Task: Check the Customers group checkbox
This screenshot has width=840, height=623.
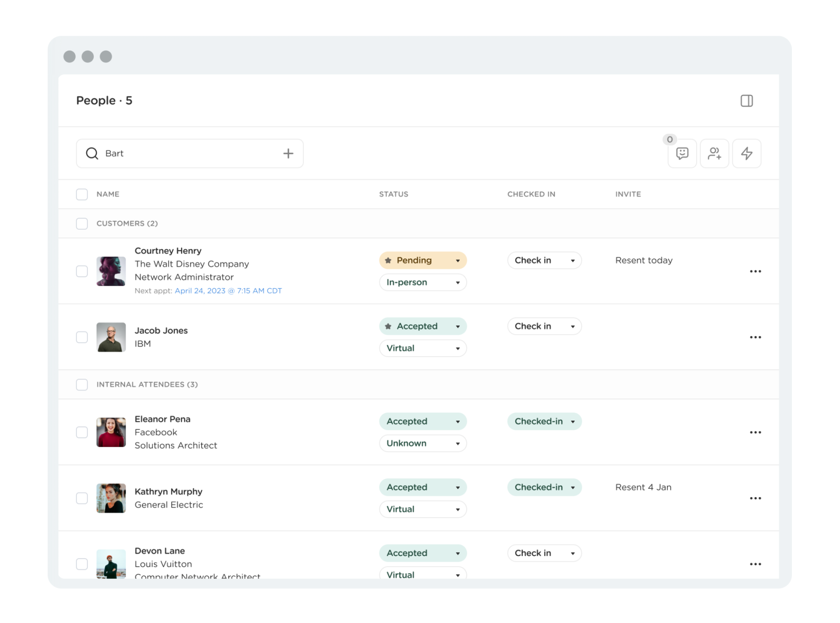Action: (82, 223)
